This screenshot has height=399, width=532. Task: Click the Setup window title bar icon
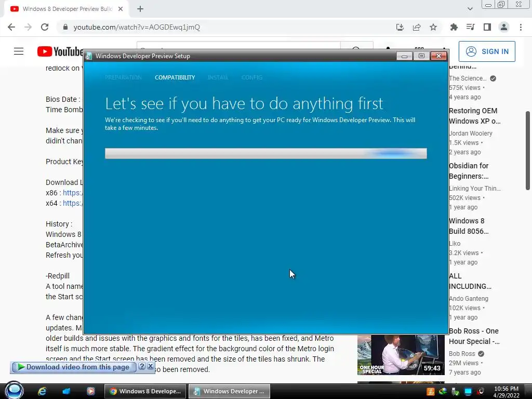point(89,56)
